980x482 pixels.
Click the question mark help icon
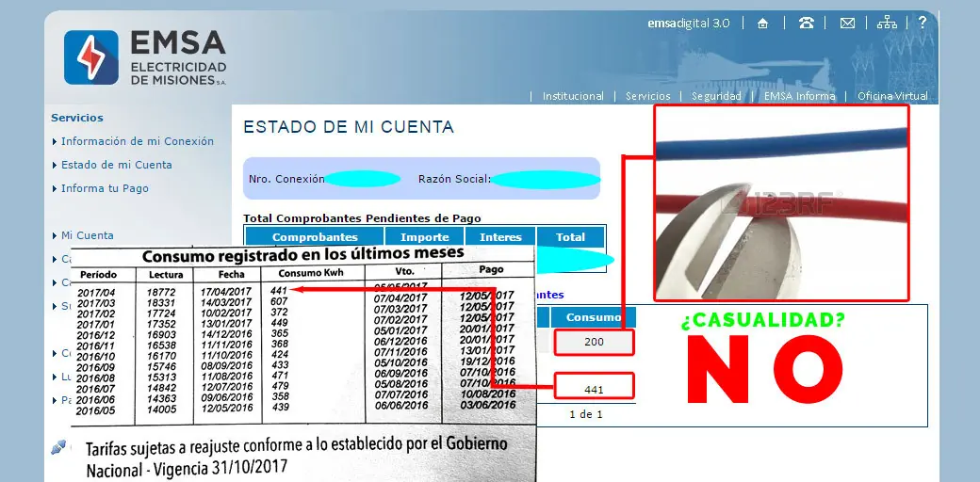[x=923, y=23]
